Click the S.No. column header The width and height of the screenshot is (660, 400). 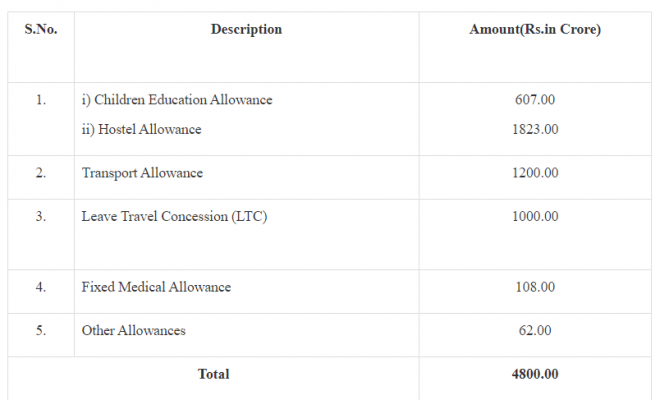(x=41, y=29)
